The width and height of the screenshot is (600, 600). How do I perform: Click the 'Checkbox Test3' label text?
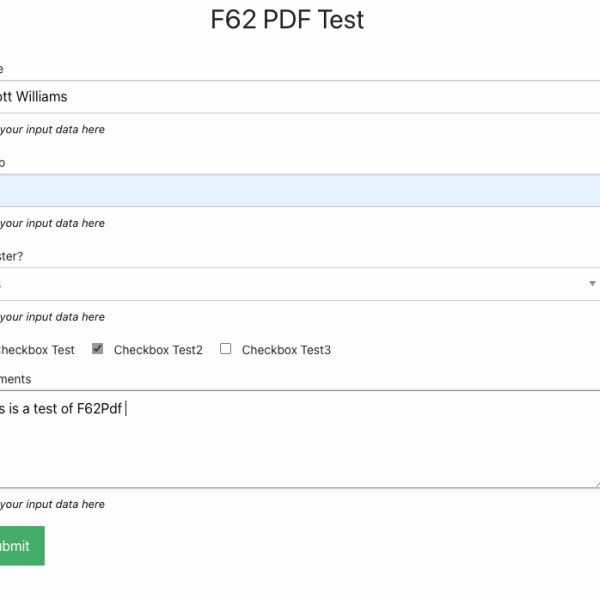click(x=286, y=350)
